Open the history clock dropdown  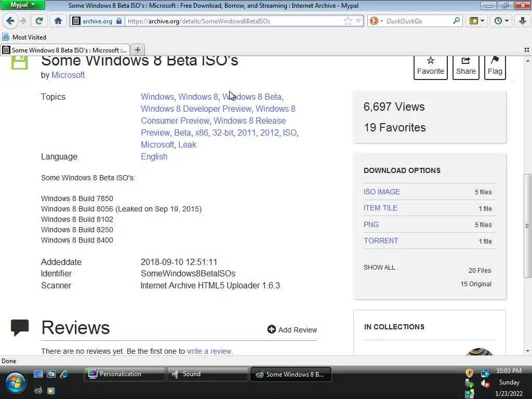501,21
